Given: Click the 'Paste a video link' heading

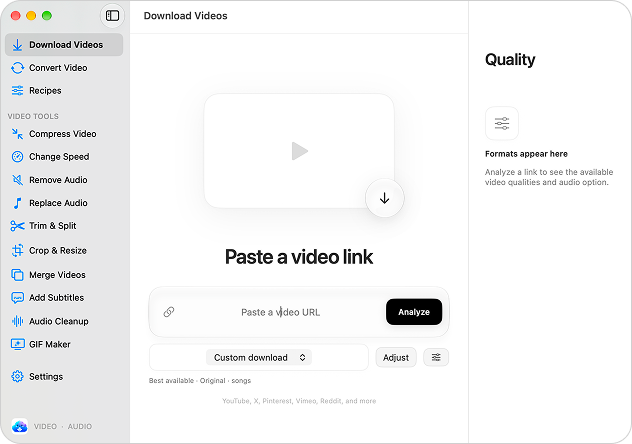Looking at the screenshot, I should (x=299, y=257).
